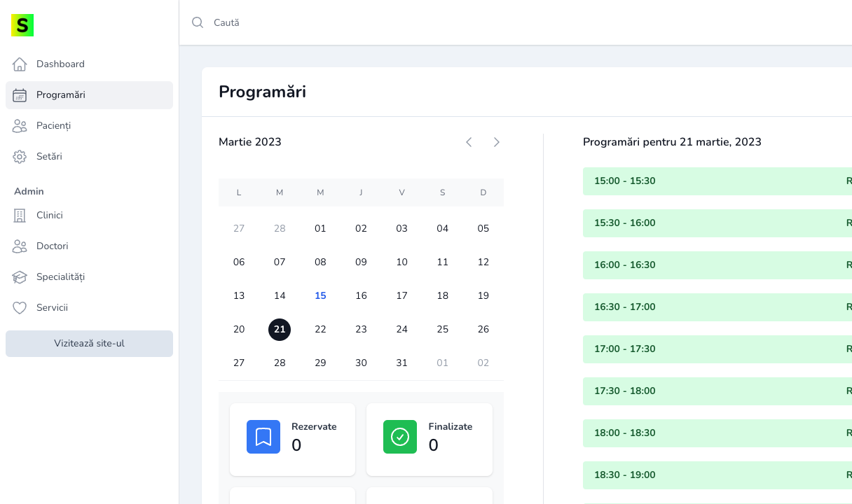
Task: Click the Programări calendar icon
Action: [x=20, y=95]
